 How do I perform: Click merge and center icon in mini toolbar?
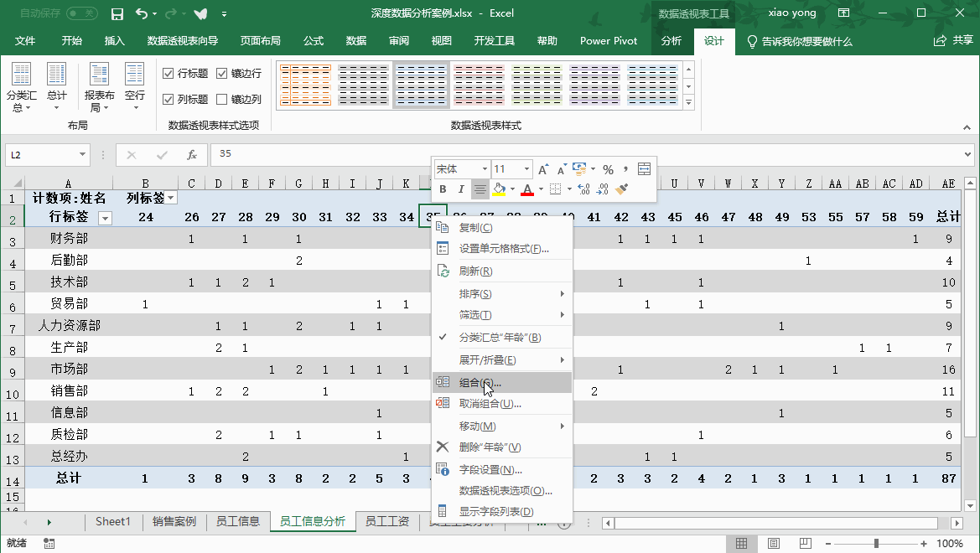coord(645,169)
